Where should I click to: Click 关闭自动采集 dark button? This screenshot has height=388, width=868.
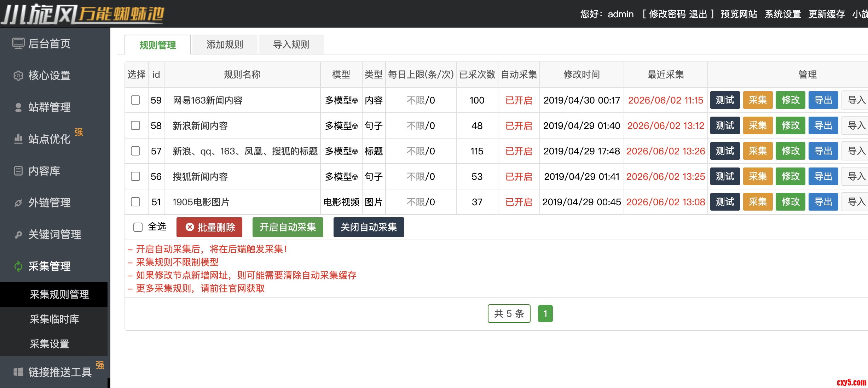[x=369, y=227]
